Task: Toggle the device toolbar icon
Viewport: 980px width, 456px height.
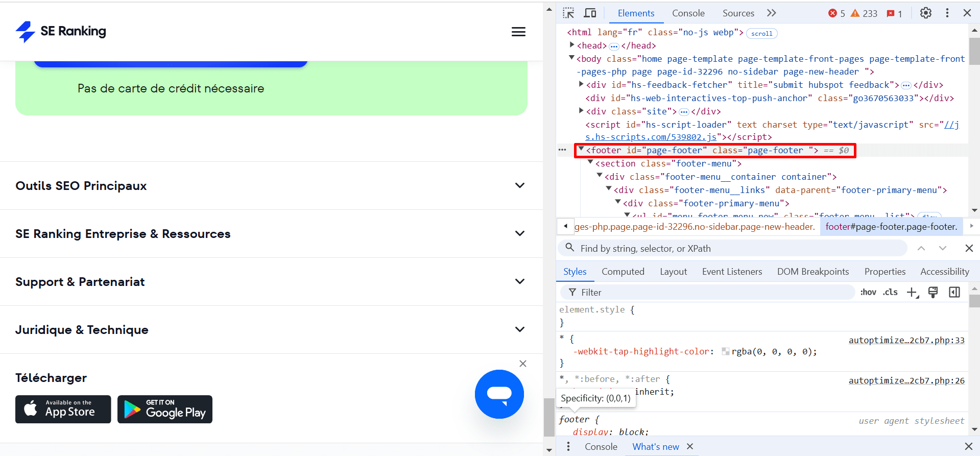Action: [590, 13]
